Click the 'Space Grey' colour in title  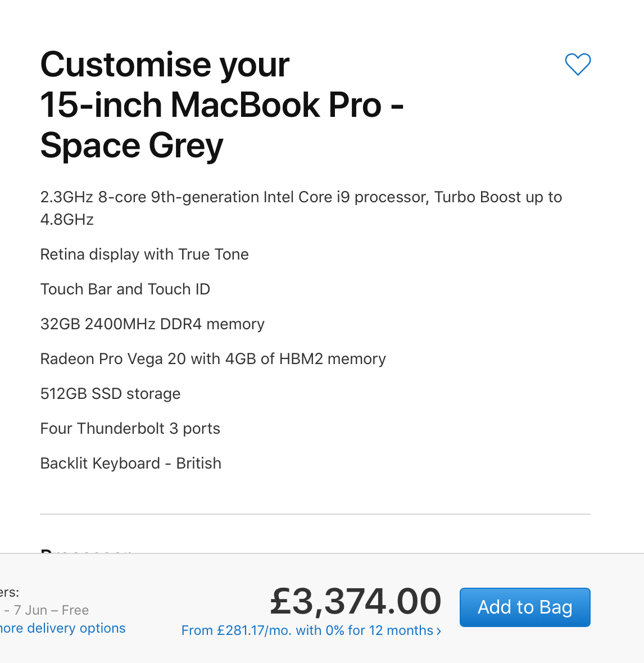pos(132,146)
